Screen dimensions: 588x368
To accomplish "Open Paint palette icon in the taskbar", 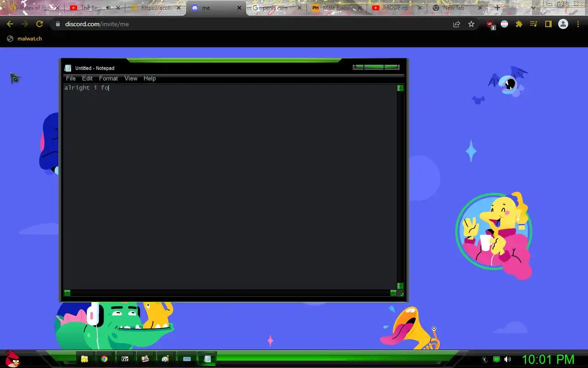I will 166,359.
